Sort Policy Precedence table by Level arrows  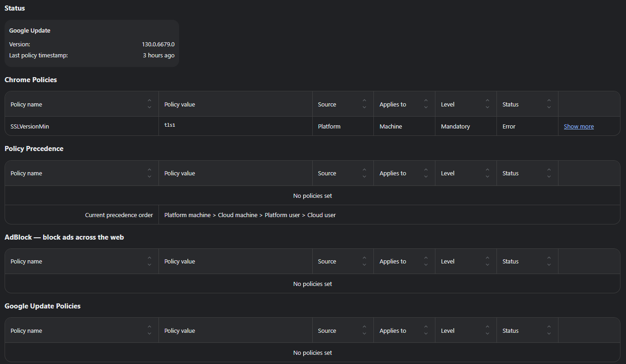coord(487,173)
